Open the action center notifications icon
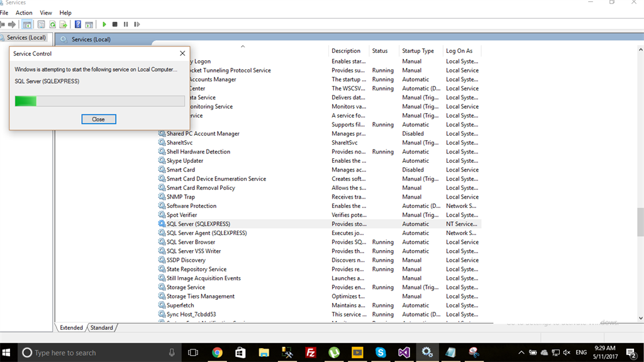Image resolution: width=644 pixels, height=362 pixels. pos(631,353)
